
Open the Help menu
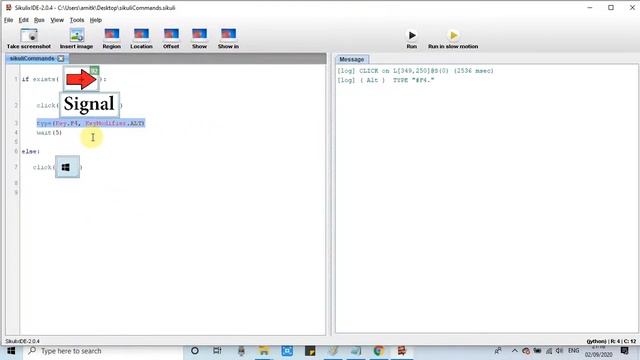(96, 20)
